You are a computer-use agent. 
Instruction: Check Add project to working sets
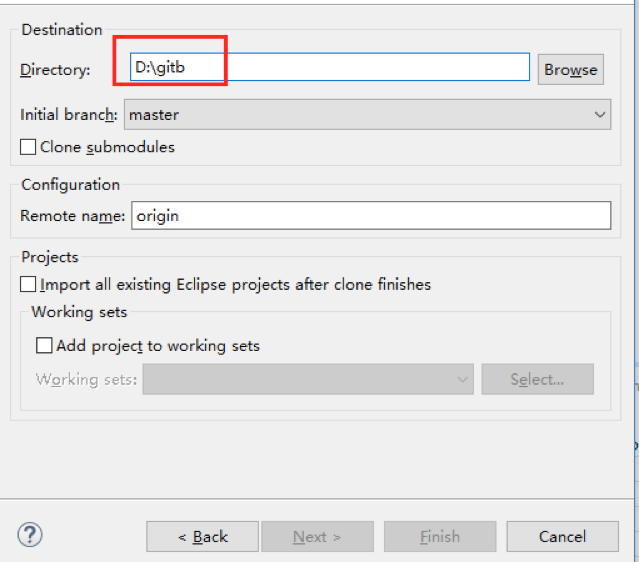44,346
